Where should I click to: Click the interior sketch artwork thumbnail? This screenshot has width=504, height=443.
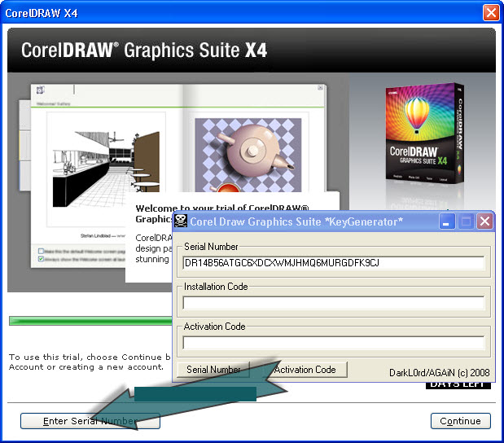[x=106, y=169]
